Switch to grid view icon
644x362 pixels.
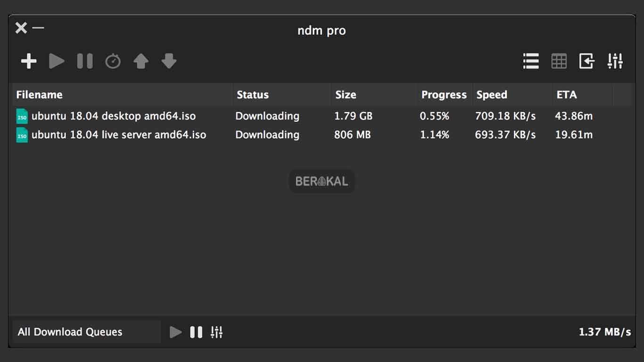559,61
